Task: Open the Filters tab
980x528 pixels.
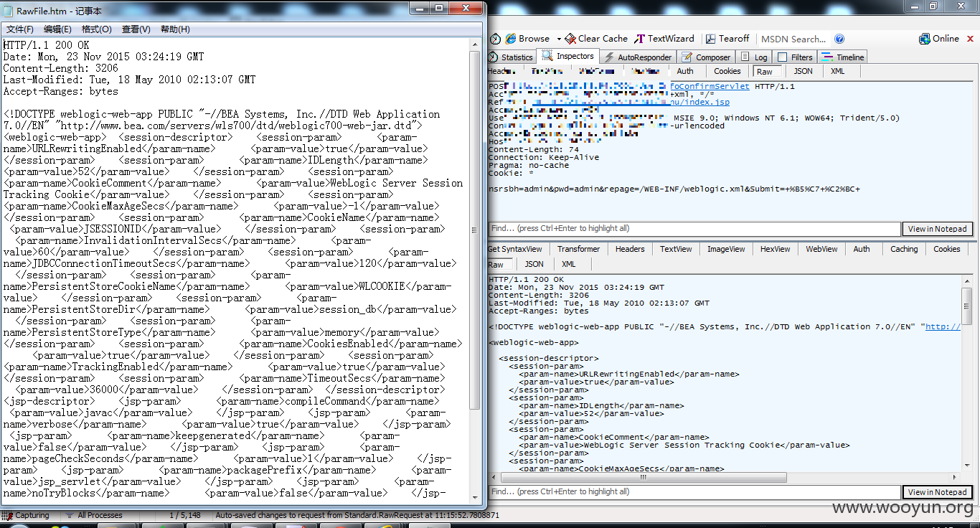Action: pos(795,57)
